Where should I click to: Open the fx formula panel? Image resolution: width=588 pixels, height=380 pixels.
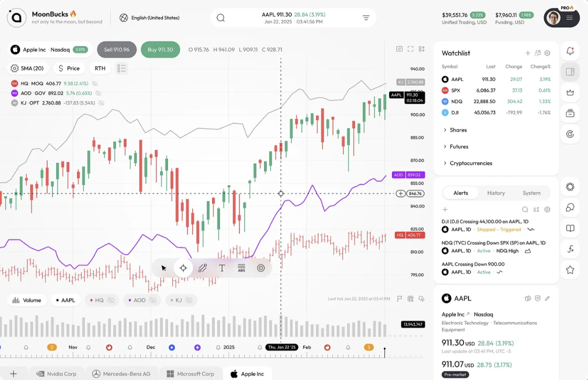(x=570, y=249)
